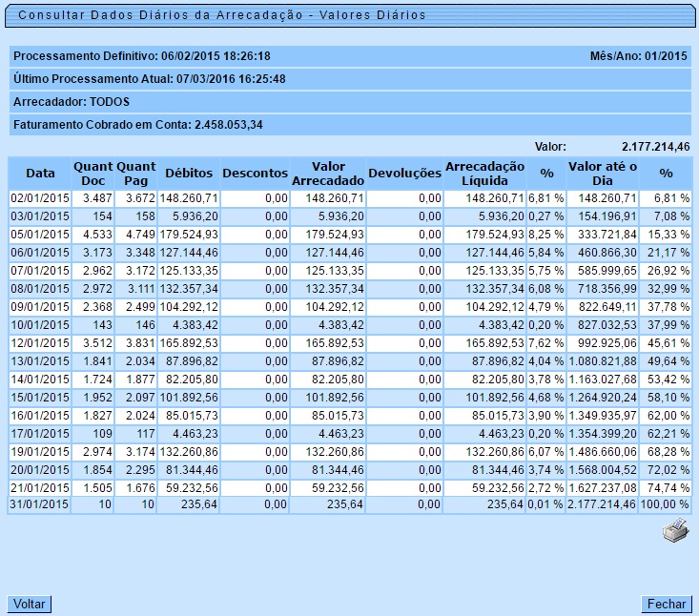
Task: Select the 31/01/2015 date cell
Action: pos(40,504)
